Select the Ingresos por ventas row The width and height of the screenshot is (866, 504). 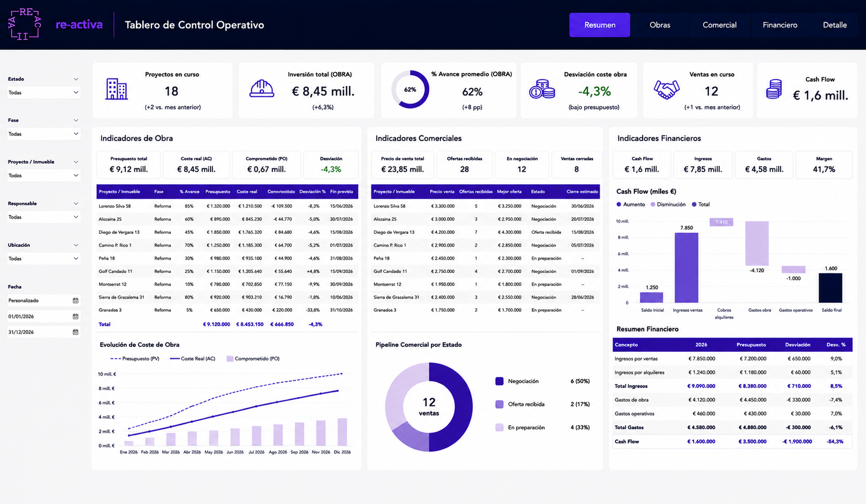[x=733, y=359]
